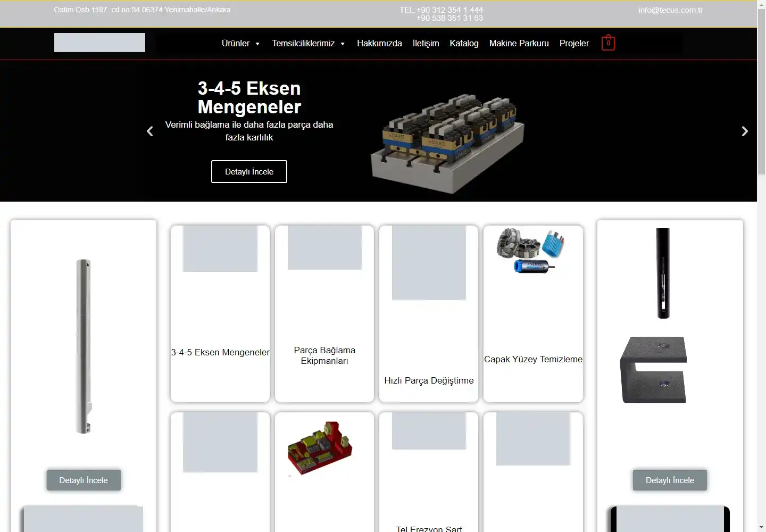Open Capak Yüzey Temizleme category

click(533, 314)
